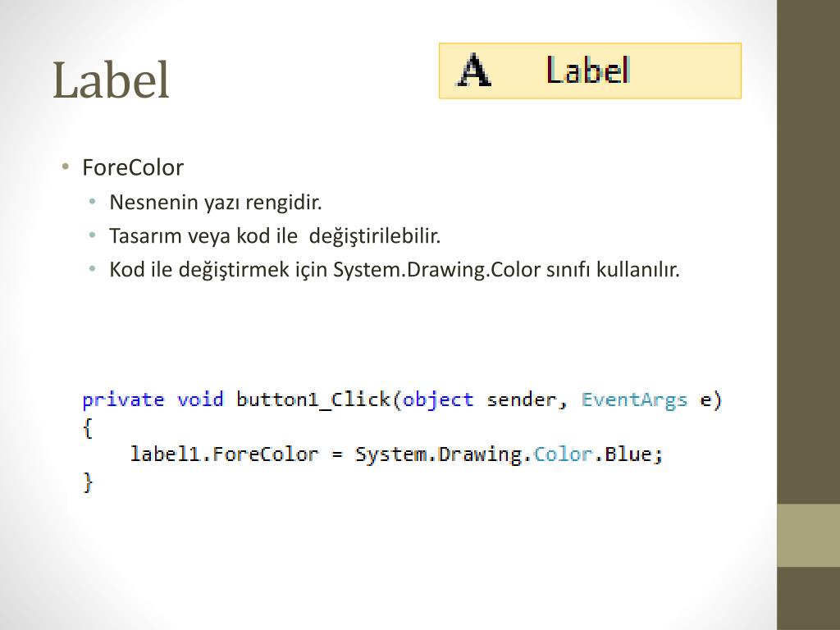Image resolution: width=840 pixels, height=630 pixels.
Task: Select the Blue value at line end
Action: (x=628, y=454)
